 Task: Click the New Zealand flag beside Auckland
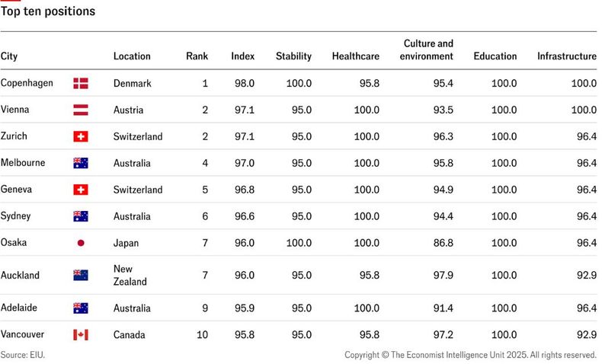81,275
